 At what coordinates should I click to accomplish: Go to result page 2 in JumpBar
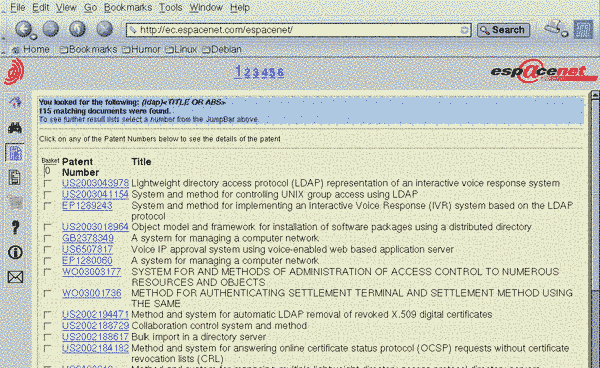[x=248, y=72]
